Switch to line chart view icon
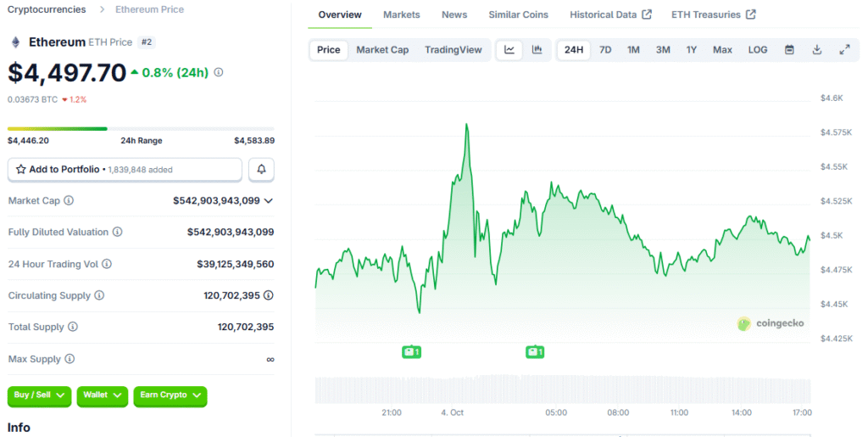This screenshot has height=437, width=868. [509, 50]
